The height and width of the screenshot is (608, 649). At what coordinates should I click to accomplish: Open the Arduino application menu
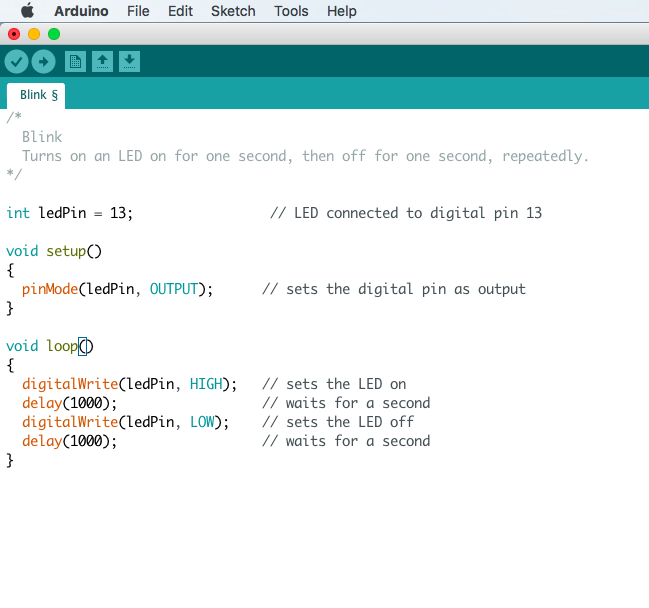(81, 11)
